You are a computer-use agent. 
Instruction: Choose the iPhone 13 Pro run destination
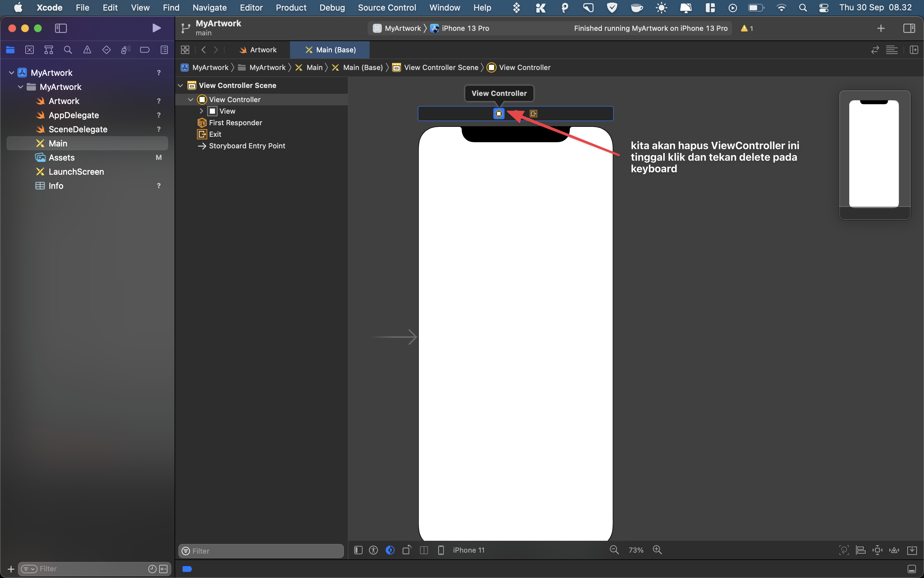pyautogui.click(x=460, y=28)
